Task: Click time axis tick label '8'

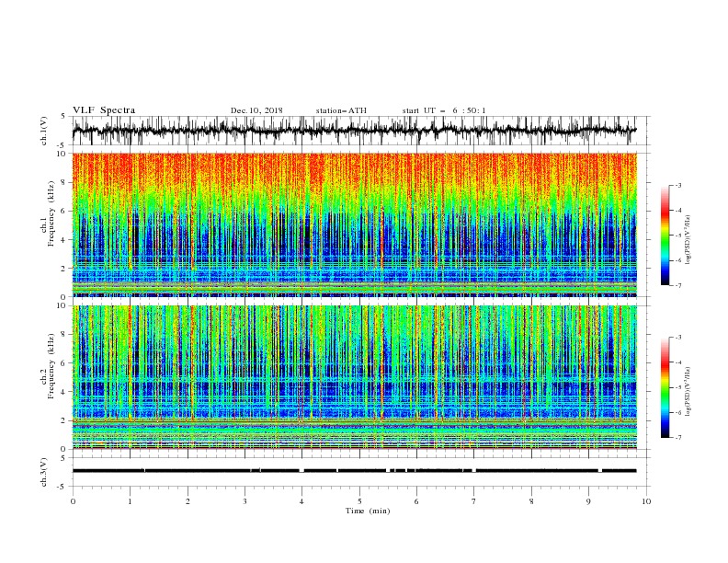Action: [531, 501]
